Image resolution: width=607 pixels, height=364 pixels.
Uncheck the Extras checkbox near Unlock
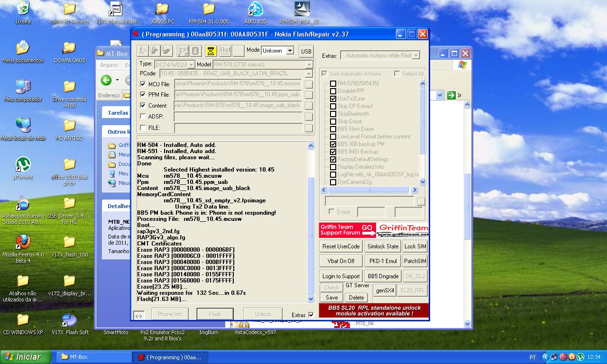311,315
